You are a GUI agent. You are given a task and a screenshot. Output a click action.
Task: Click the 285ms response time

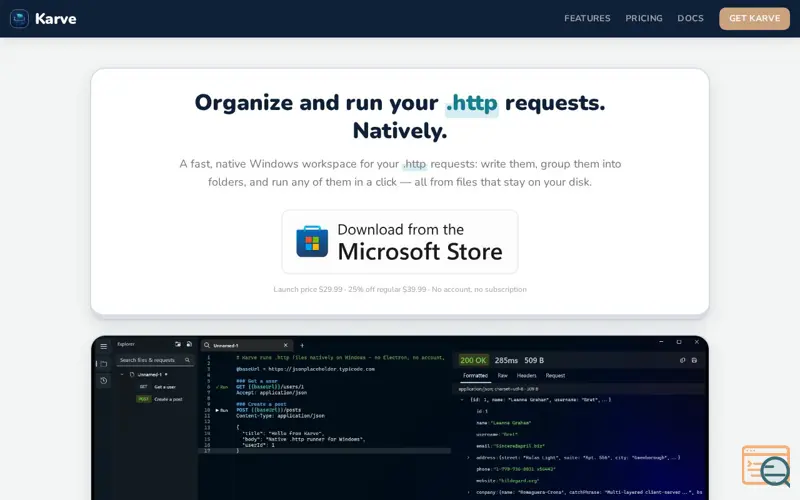point(506,360)
